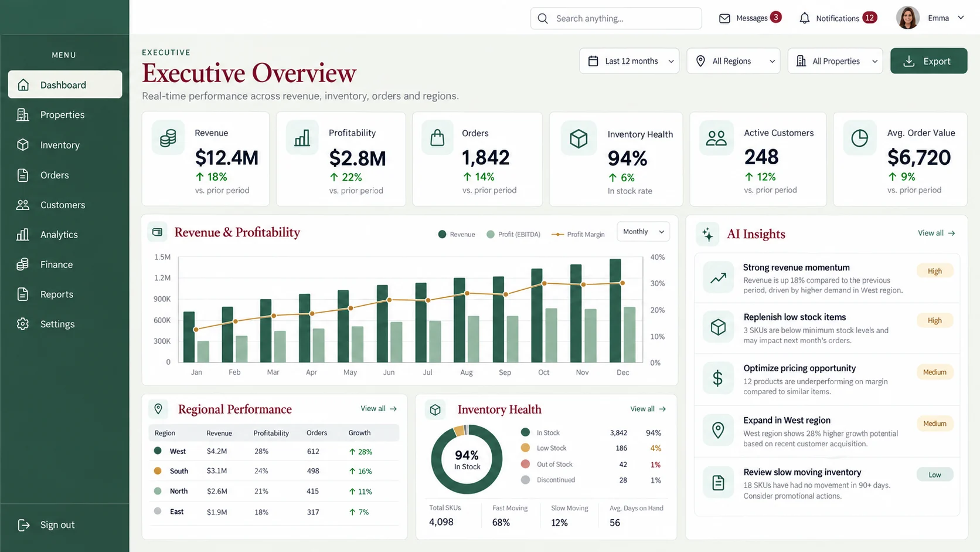Open the All Properties dropdown

[x=835, y=61]
